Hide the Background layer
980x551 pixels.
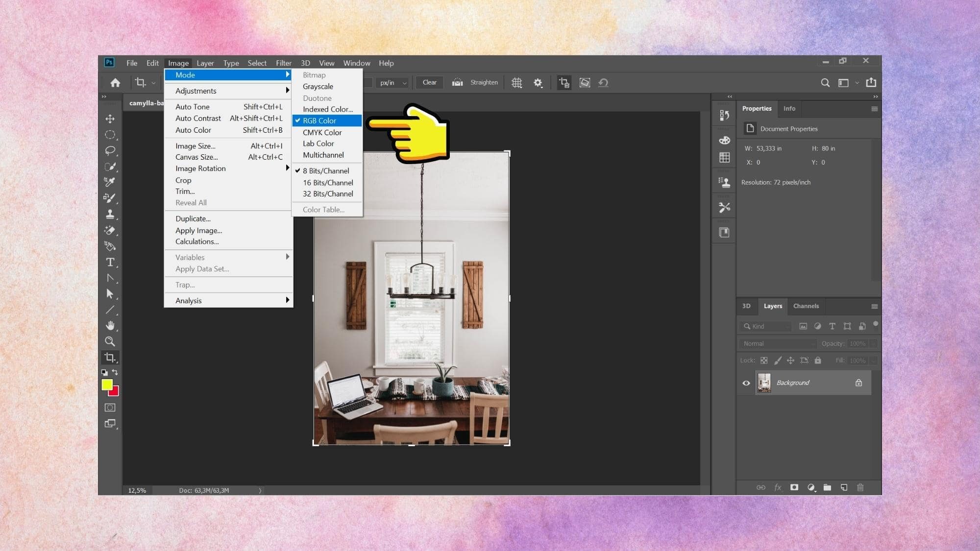pyautogui.click(x=746, y=383)
